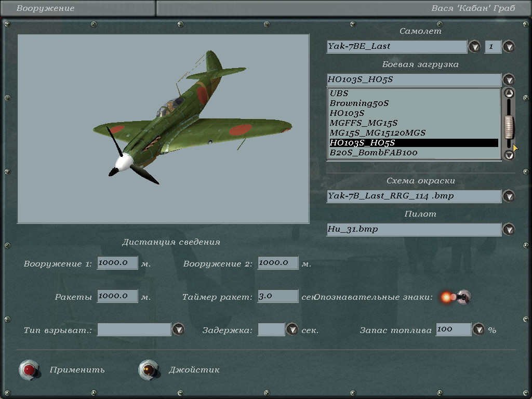532x399 pixels.
Task: Click the Тип взрыват. empty fuse field
Action: pos(134,329)
